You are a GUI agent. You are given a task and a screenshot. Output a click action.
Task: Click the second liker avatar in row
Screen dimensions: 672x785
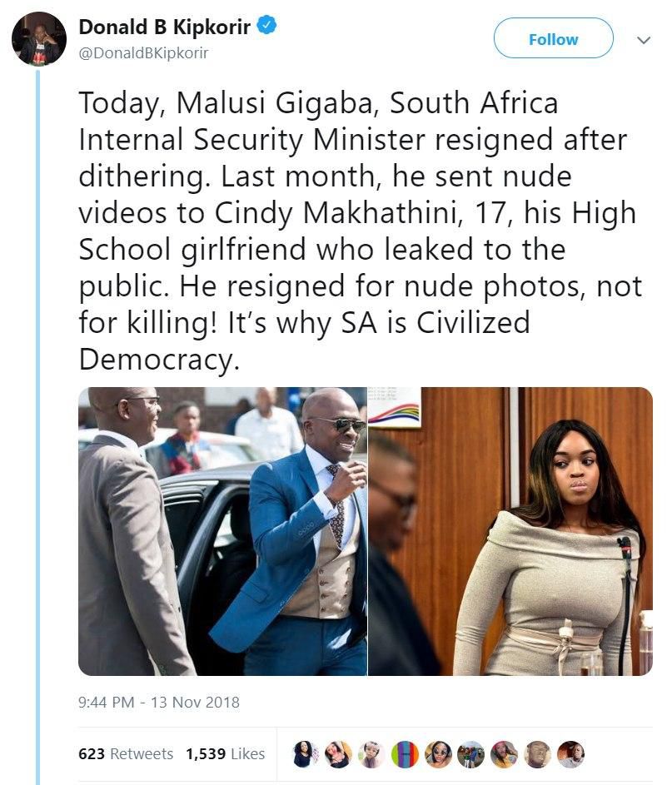click(338, 754)
